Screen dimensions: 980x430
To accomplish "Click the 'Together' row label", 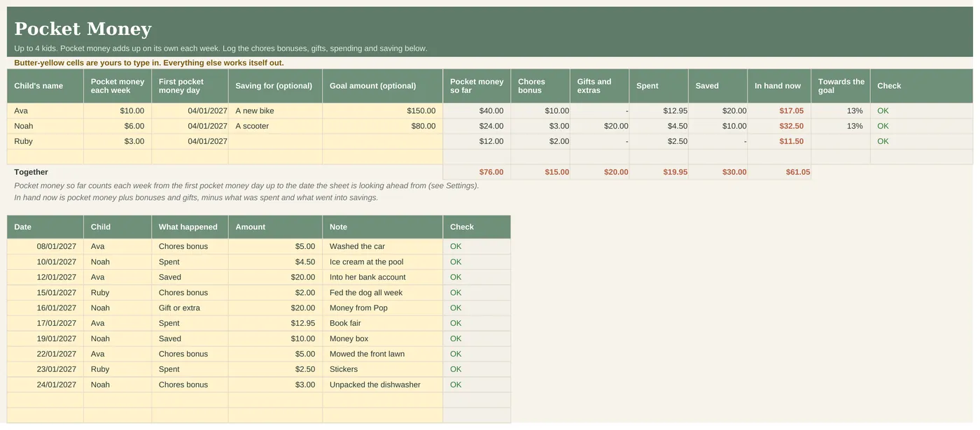I will pos(31,172).
